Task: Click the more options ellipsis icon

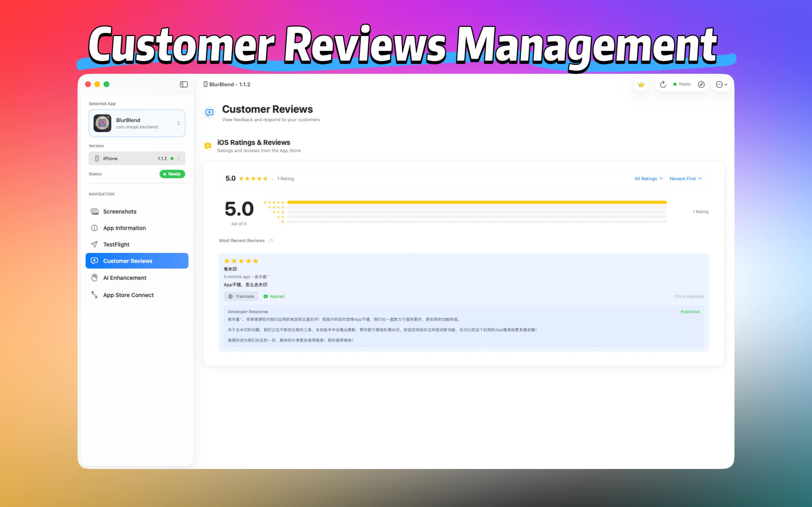Action: (720, 84)
